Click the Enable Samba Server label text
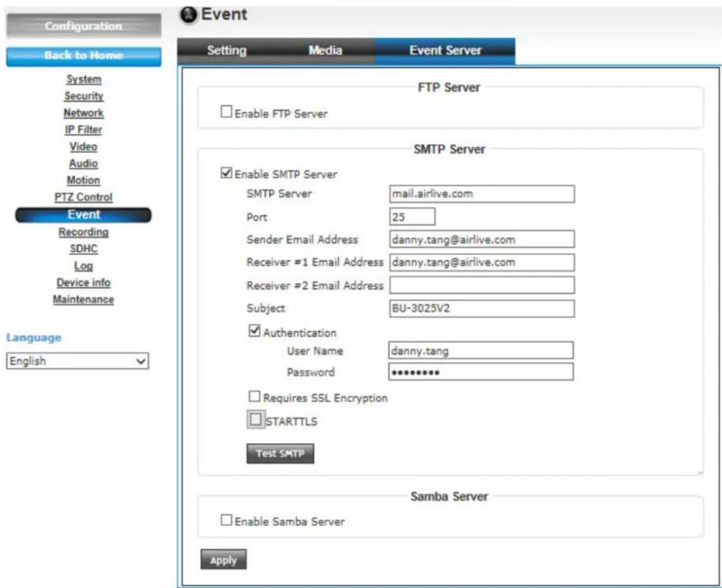The height and width of the screenshot is (588, 722). pos(290,521)
